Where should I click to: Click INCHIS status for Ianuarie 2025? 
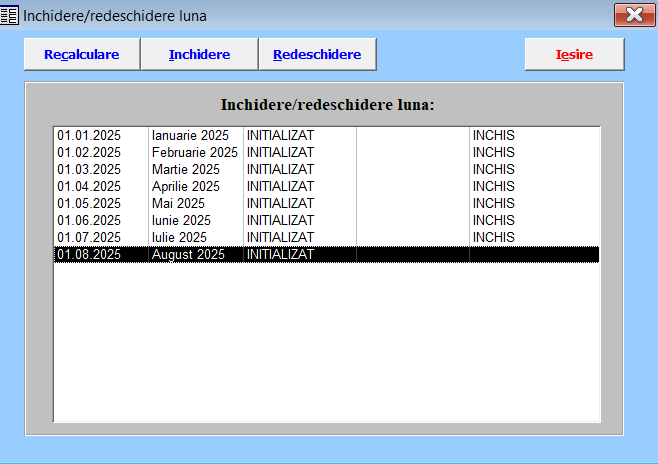493,135
